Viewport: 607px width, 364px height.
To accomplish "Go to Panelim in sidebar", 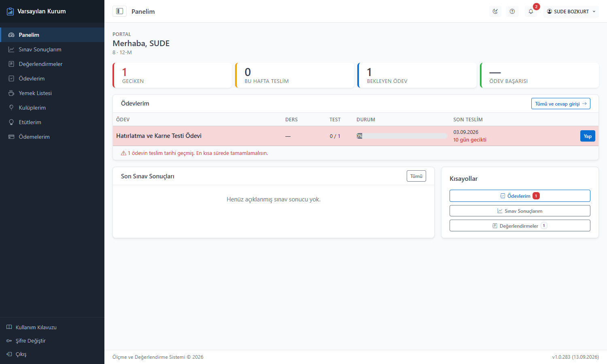I will tap(52, 35).
